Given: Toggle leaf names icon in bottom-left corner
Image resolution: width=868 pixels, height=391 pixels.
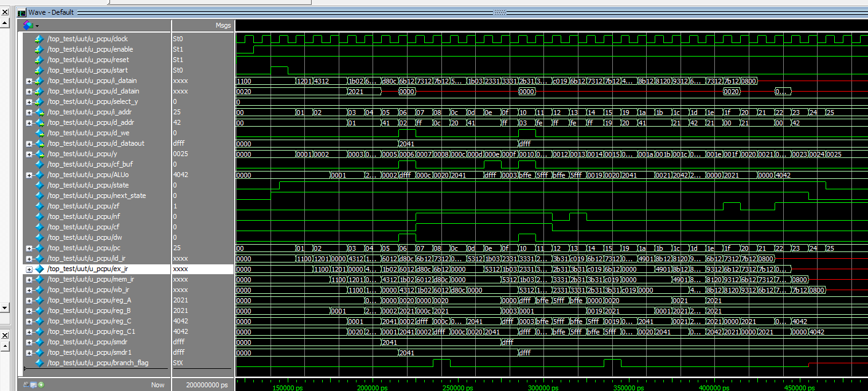Looking at the screenshot, I should [25, 385].
